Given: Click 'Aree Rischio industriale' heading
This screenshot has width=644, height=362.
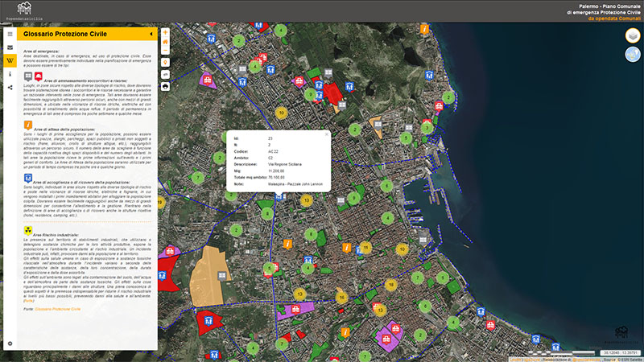Looking at the screenshot, I should pyautogui.click(x=56, y=235).
